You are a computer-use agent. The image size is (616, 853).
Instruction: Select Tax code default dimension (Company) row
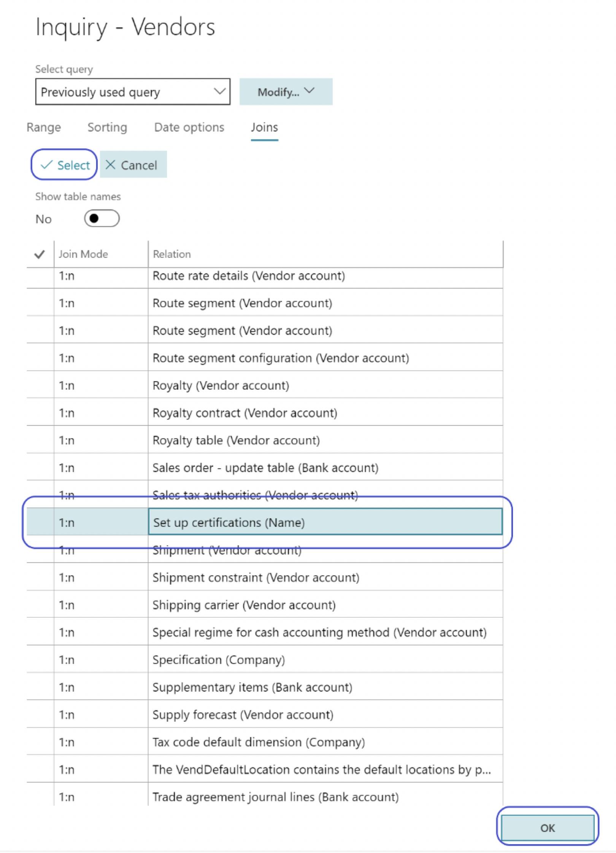[265, 742]
